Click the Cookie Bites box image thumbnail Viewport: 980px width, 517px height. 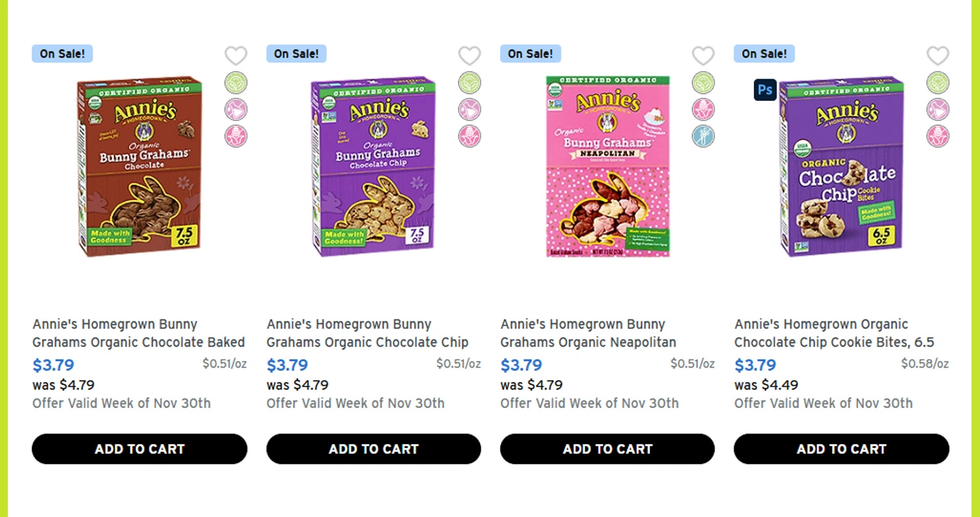(x=841, y=166)
